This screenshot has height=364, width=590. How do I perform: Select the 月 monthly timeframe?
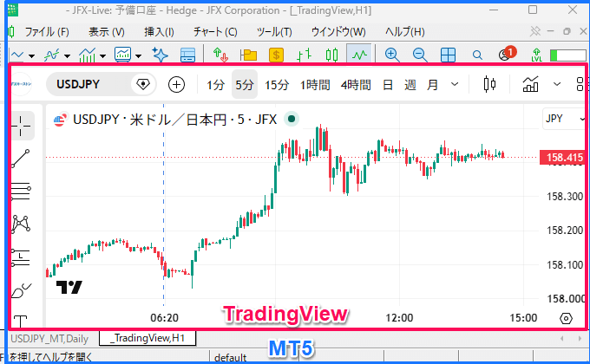point(432,85)
